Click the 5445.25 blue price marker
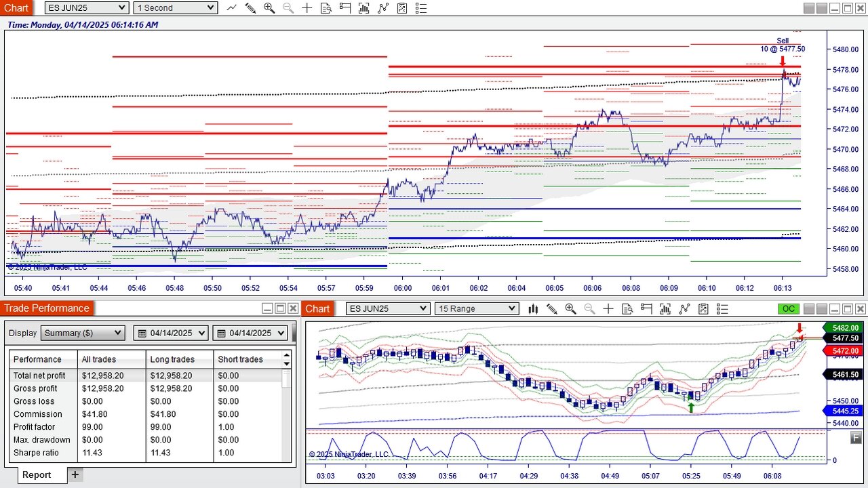 (841, 411)
